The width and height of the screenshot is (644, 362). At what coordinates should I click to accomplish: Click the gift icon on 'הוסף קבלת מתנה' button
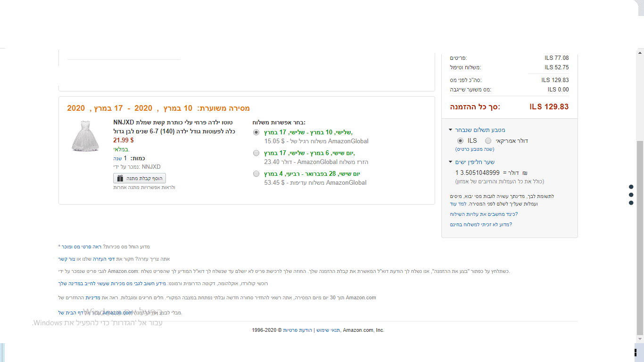click(x=120, y=179)
